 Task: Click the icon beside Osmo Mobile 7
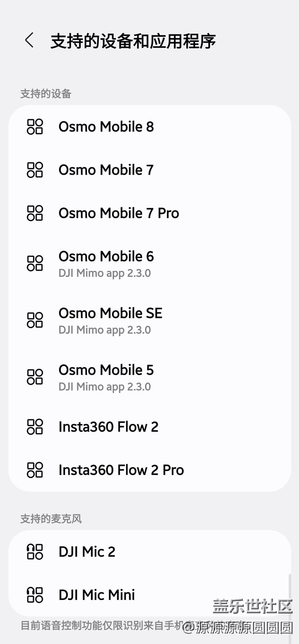[35, 170]
